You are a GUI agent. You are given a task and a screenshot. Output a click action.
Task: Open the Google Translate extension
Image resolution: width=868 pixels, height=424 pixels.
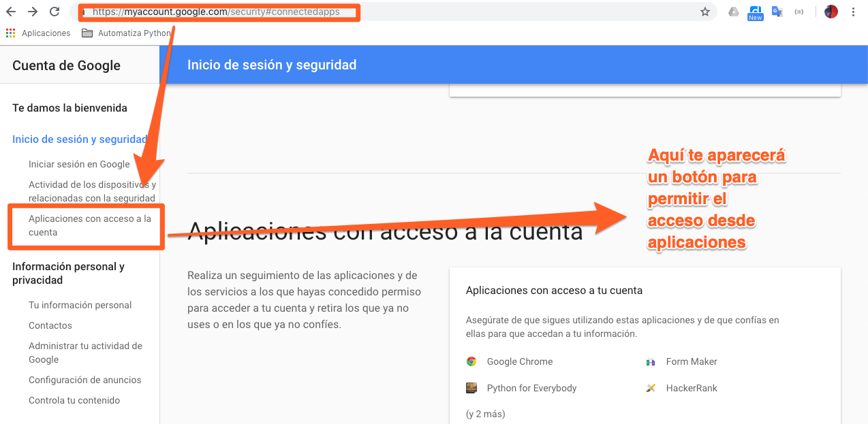point(777,12)
